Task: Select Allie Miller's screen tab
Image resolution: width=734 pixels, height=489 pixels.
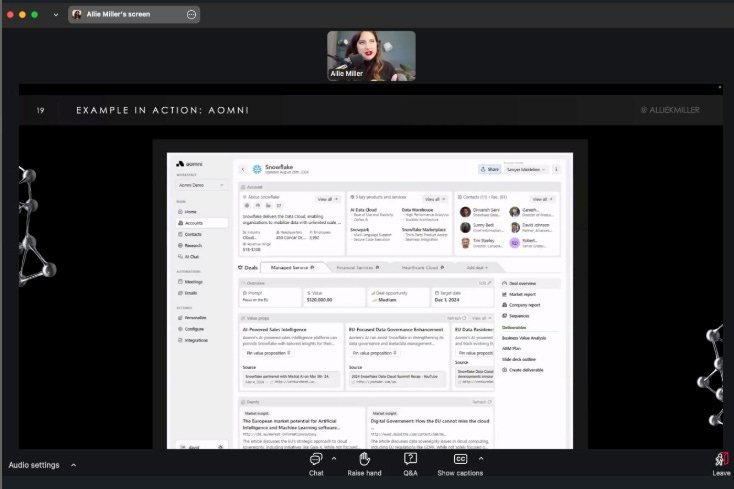Action: (134, 15)
